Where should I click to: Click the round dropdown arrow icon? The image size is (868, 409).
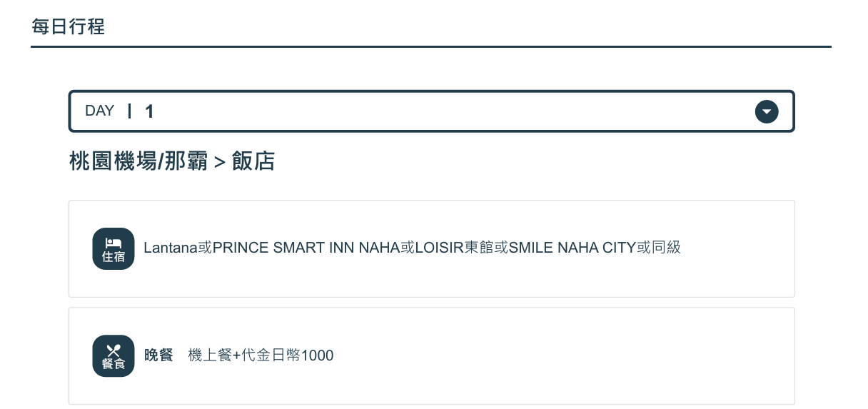(x=767, y=111)
